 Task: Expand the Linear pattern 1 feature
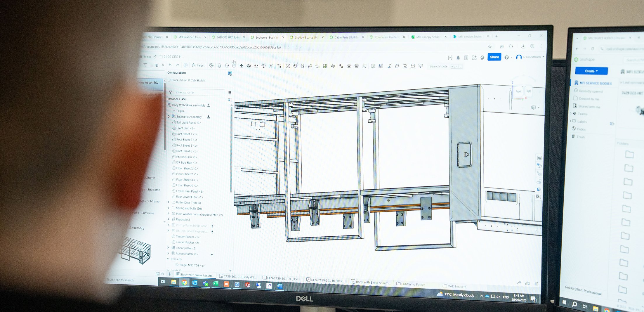pyautogui.click(x=168, y=247)
